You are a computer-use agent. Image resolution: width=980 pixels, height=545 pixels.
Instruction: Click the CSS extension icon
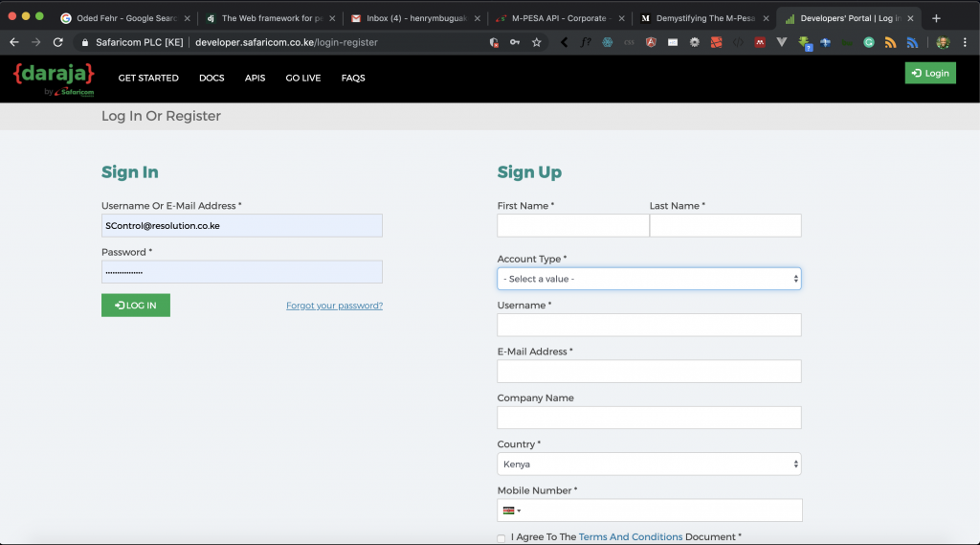pos(629,42)
